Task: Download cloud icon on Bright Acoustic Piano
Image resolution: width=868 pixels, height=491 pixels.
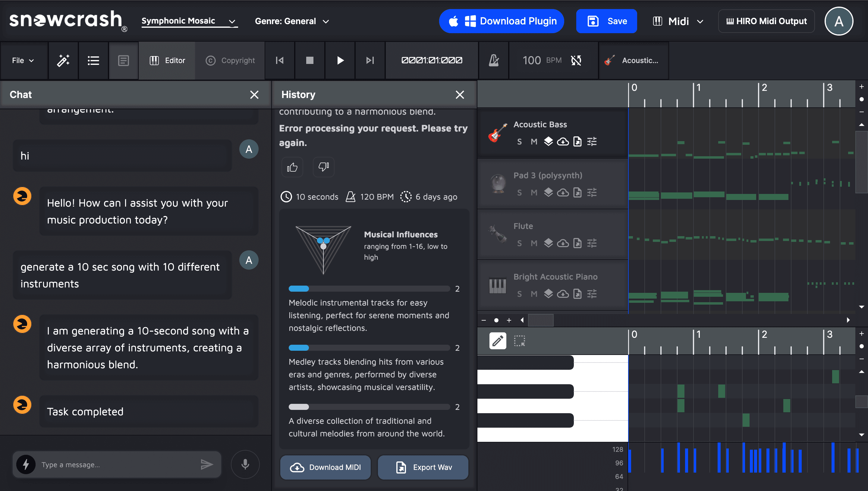Action: pyautogui.click(x=563, y=294)
